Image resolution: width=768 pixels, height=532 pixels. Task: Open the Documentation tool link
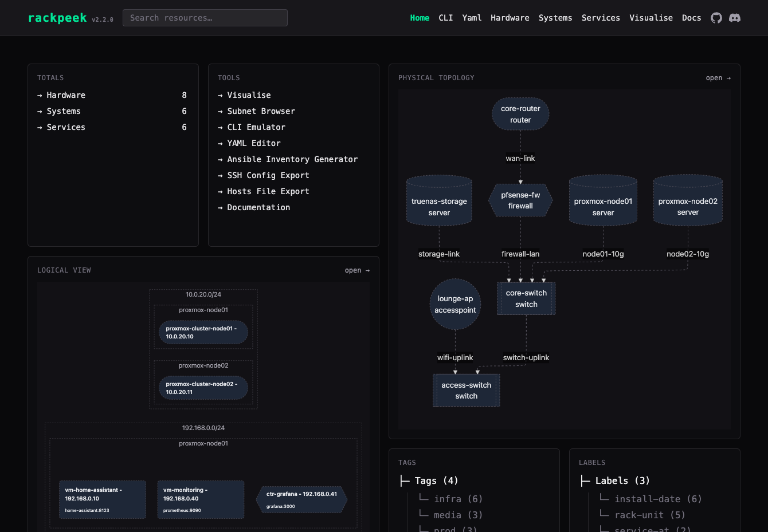point(254,207)
